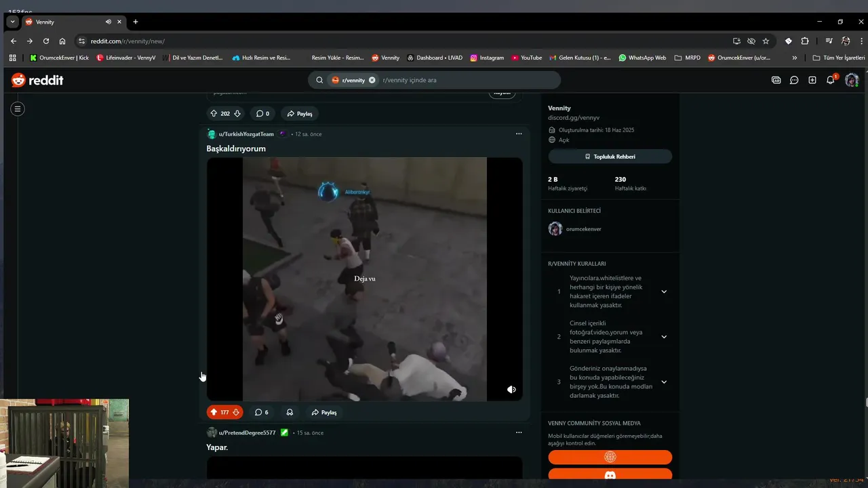
Task: Expand community rule 2
Action: (664, 337)
